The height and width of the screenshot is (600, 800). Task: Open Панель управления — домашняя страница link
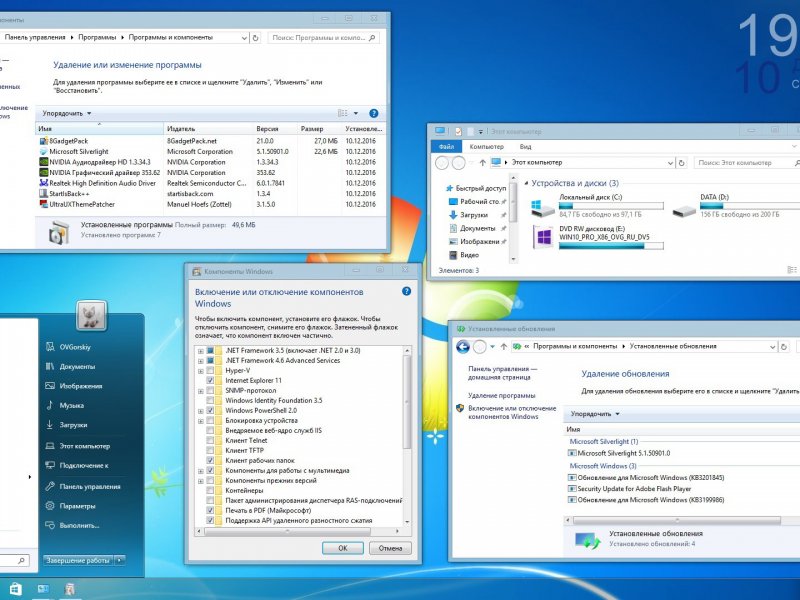[503, 373]
